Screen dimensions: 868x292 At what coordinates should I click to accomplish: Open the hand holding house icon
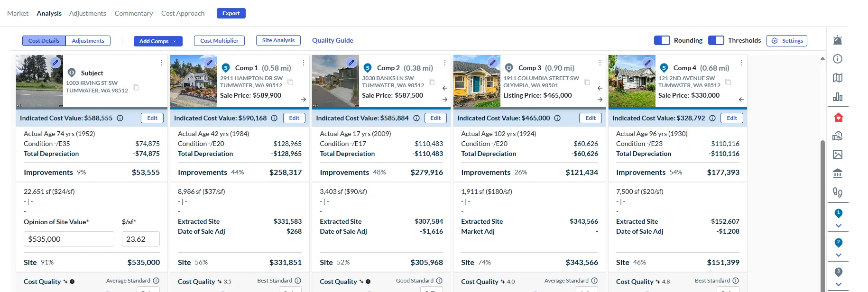tap(838, 136)
